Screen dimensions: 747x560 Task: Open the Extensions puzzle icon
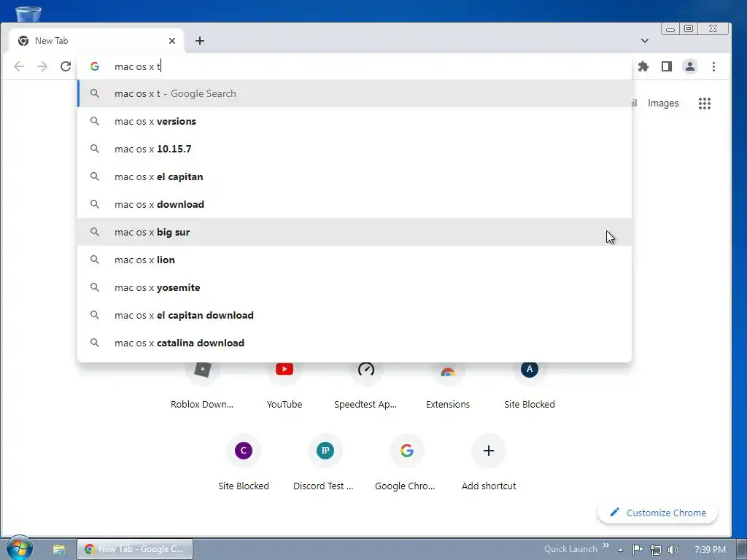[643, 66]
